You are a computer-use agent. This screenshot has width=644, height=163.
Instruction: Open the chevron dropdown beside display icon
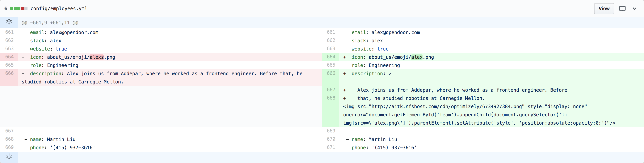point(635,9)
